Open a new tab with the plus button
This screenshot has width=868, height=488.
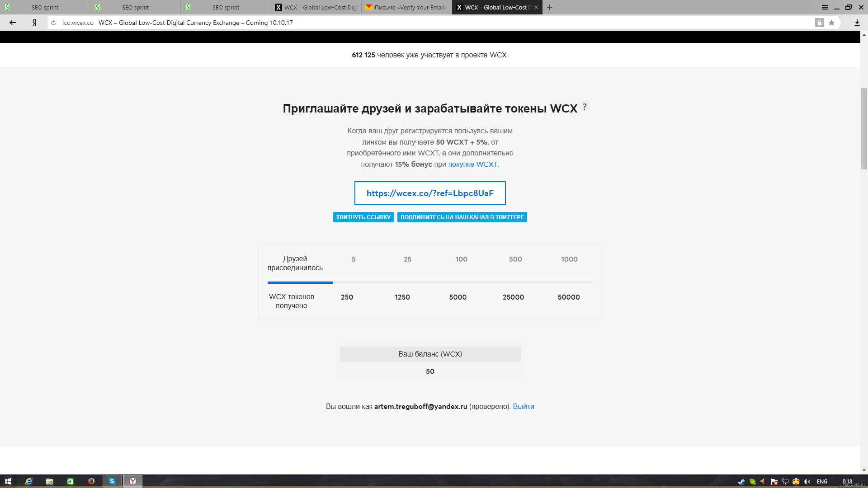click(550, 7)
